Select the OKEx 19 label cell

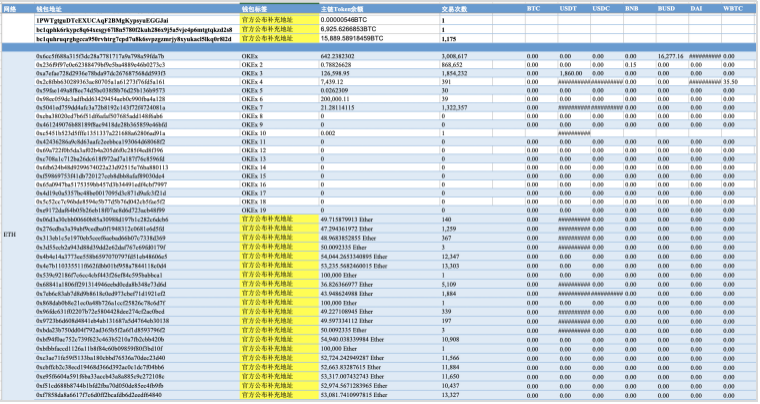254,210
